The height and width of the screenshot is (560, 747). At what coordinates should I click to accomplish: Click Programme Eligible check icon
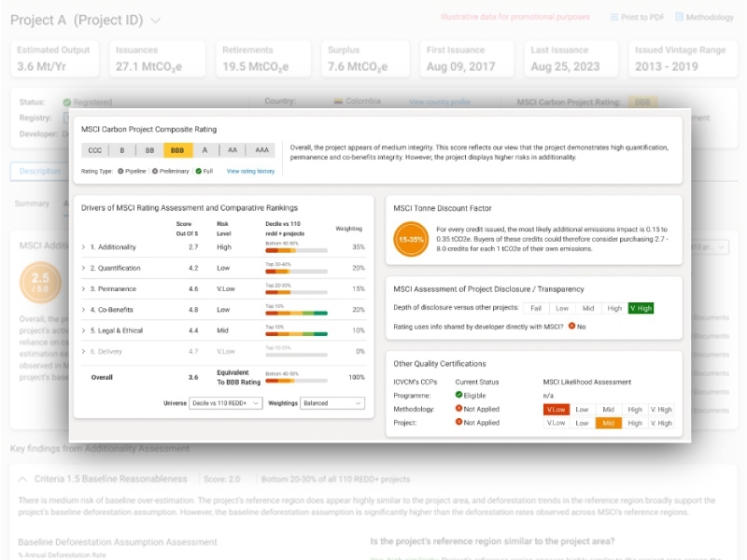[458, 395]
